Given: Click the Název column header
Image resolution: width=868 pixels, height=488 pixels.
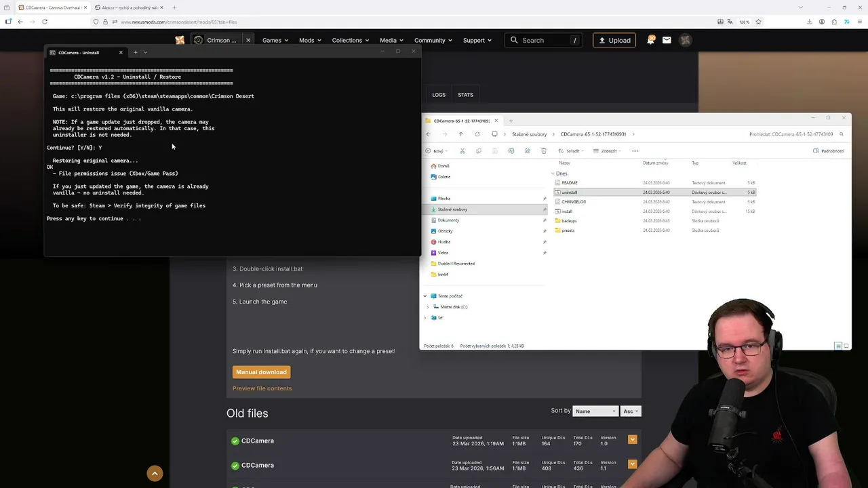Looking at the screenshot, I should tap(564, 163).
